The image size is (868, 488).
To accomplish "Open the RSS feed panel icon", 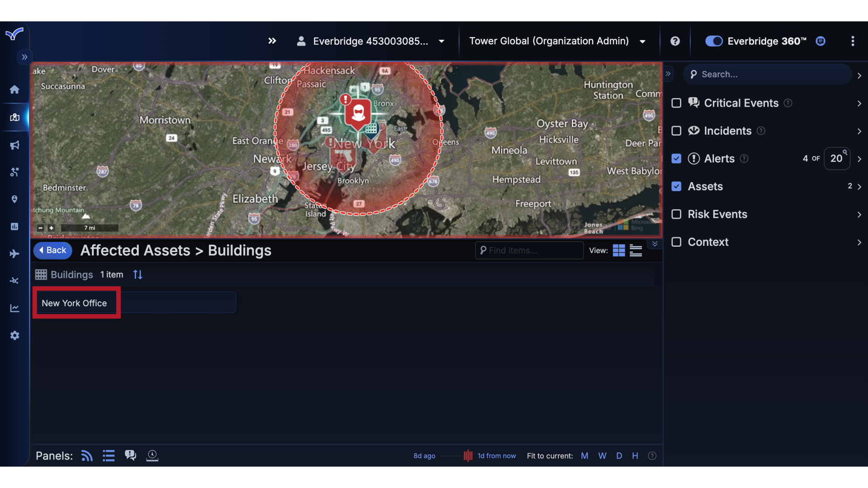I will 86,455.
